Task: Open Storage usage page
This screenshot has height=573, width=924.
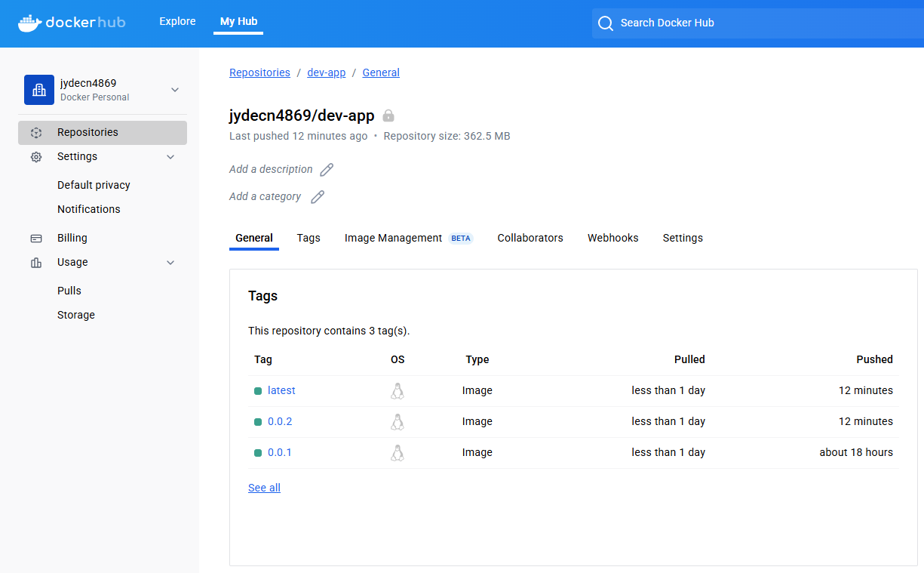Action: [x=76, y=315]
